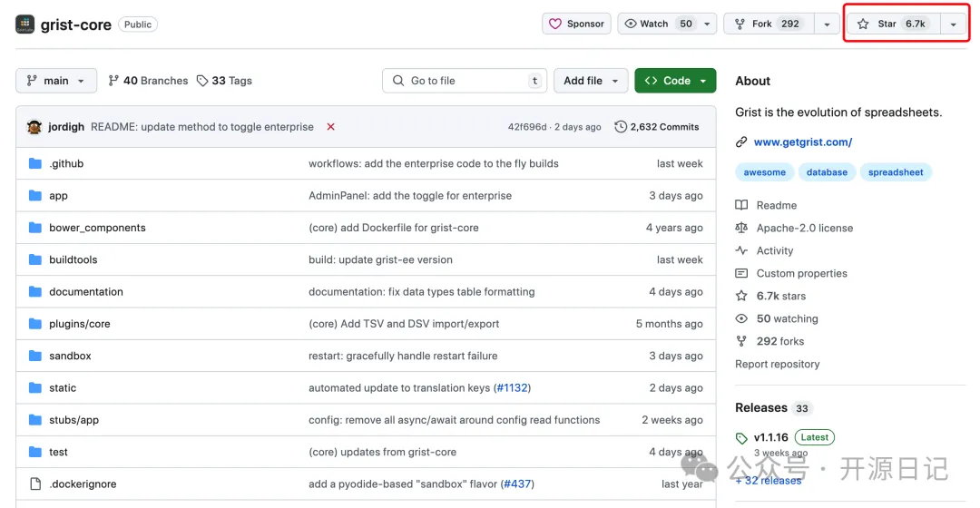The width and height of the screenshot is (980, 508).
Task: Select the awesome topic tag
Action: click(764, 172)
